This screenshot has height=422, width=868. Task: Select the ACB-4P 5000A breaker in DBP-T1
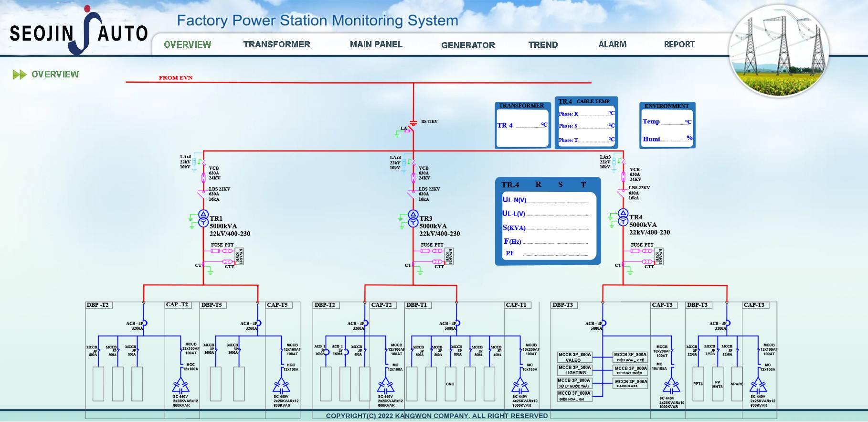(457, 324)
